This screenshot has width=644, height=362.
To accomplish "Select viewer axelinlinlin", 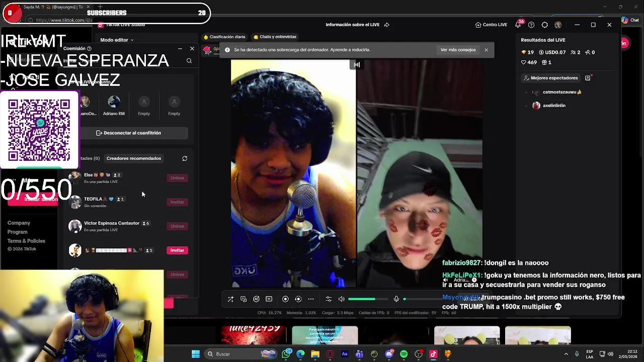I will pos(553,106).
